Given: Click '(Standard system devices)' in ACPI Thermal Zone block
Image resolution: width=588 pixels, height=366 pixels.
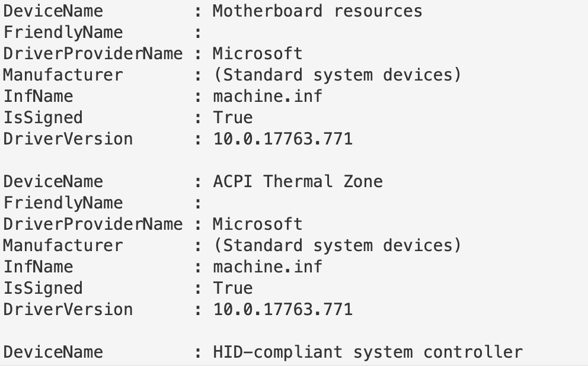Looking at the screenshot, I should [x=337, y=246].
